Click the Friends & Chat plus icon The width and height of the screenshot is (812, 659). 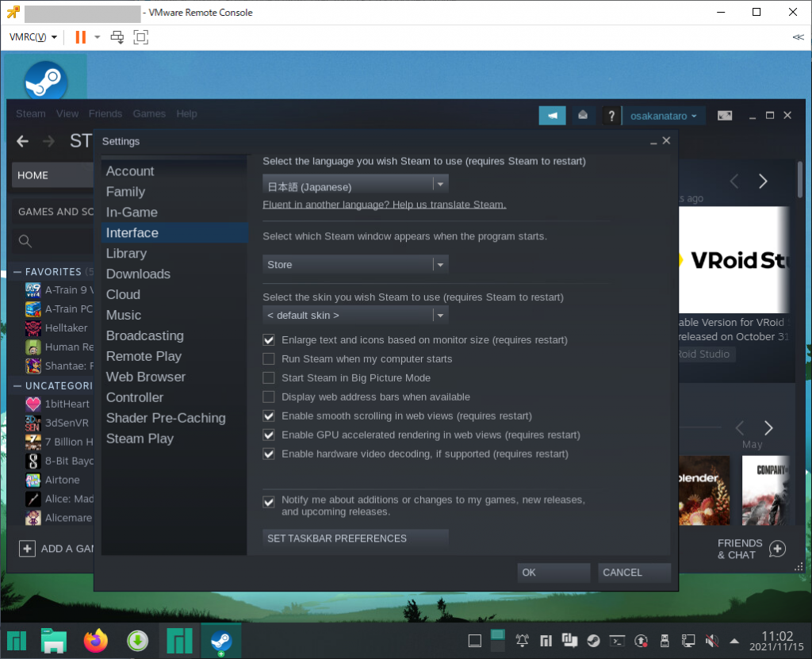coord(777,549)
